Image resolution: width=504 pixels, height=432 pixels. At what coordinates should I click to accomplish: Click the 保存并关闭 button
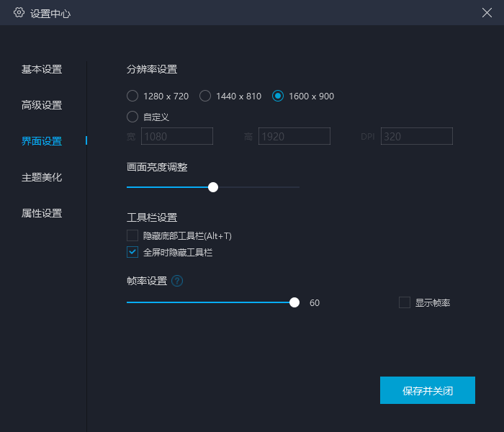coord(428,390)
